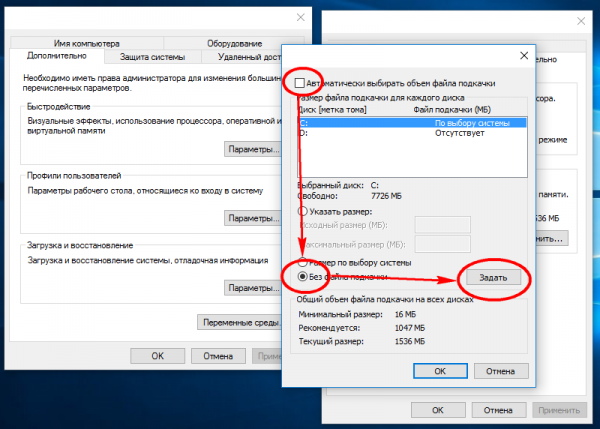Open the 'Оборудование' tab
This screenshot has width=600, height=429.
(x=234, y=43)
